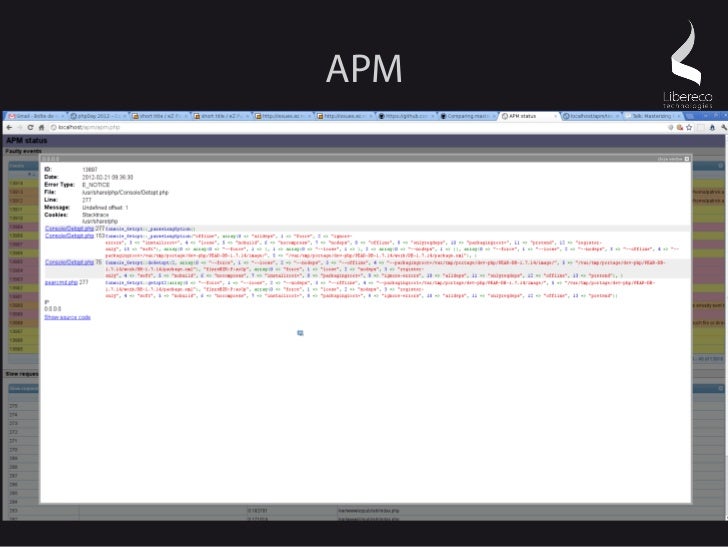Click the Slow requests section heading
The height and width of the screenshot is (547, 728).
pos(22,374)
